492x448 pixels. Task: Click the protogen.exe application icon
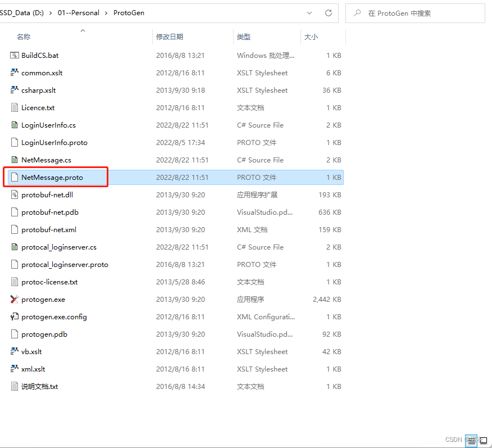(13, 299)
